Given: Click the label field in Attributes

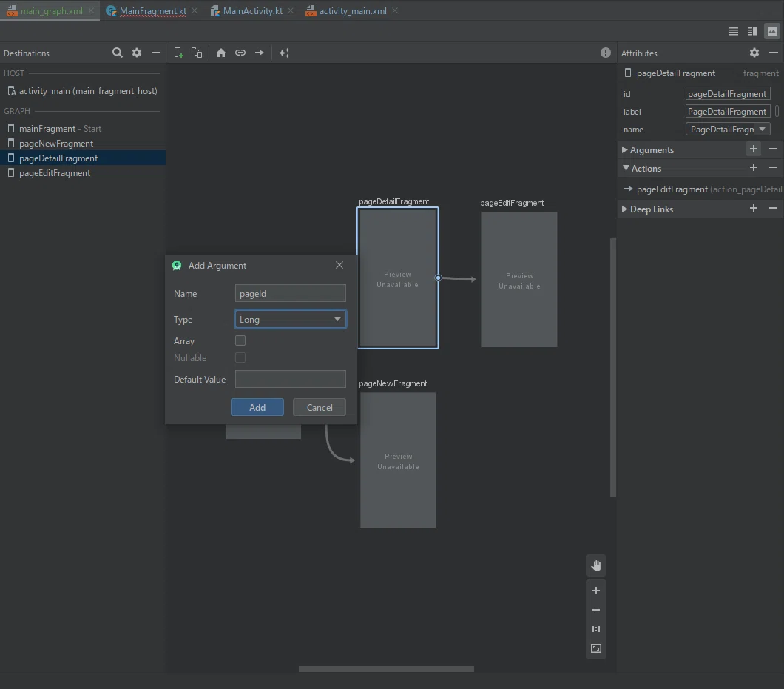Looking at the screenshot, I should pos(728,112).
